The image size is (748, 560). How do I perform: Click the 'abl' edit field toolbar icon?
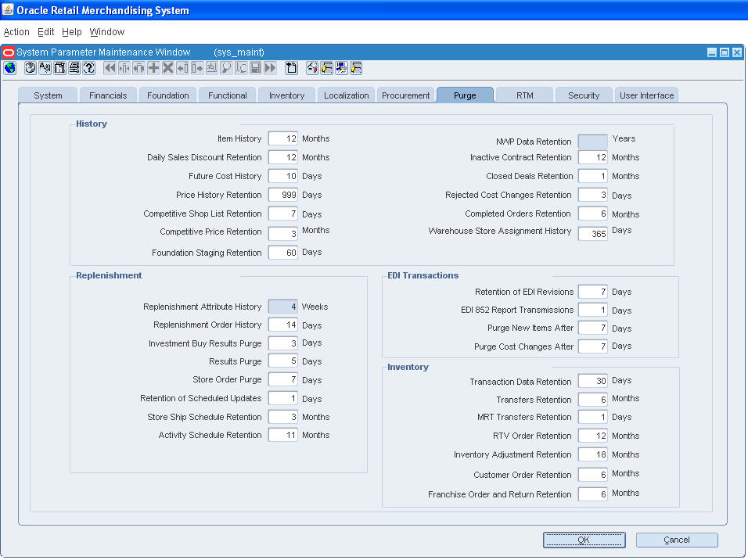pos(212,68)
